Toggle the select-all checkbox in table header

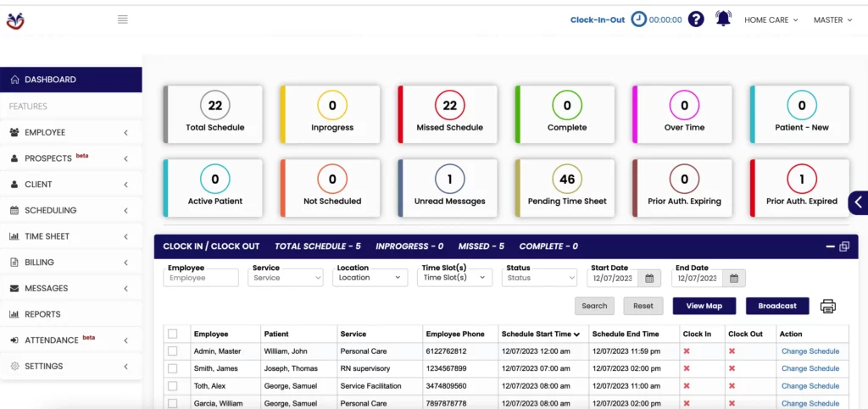click(x=173, y=334)
